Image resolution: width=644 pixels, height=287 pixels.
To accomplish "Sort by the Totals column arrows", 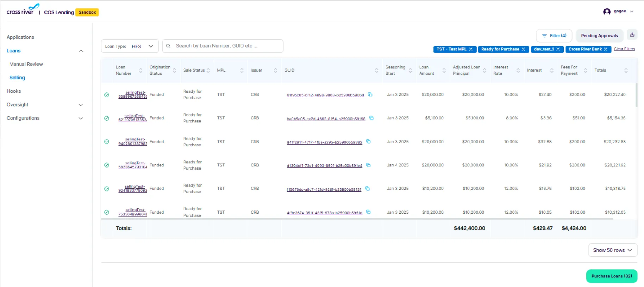I will [x=626, y=70].
